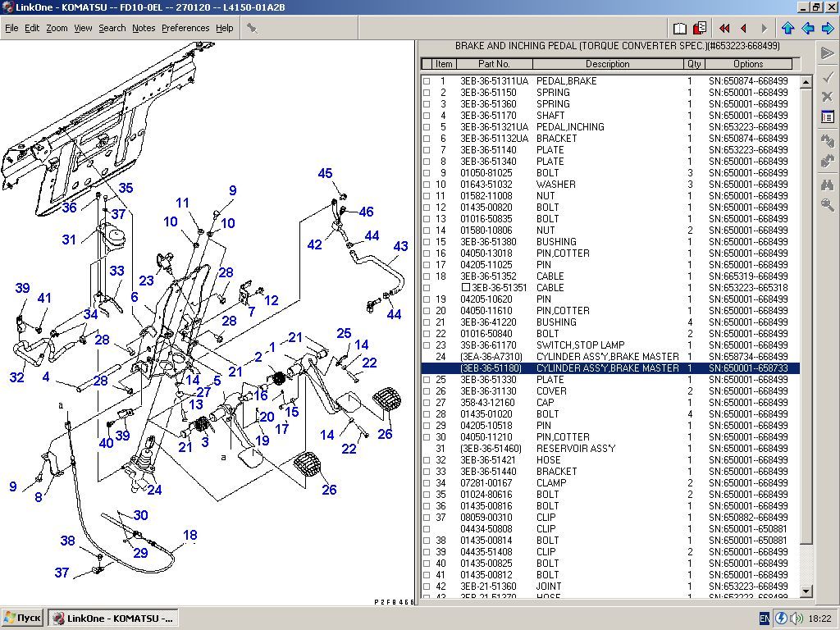Click the parts list vertical scrollbar thumb
The height and width of the screenshot is (630, 840).
click(x=806, y=316)
